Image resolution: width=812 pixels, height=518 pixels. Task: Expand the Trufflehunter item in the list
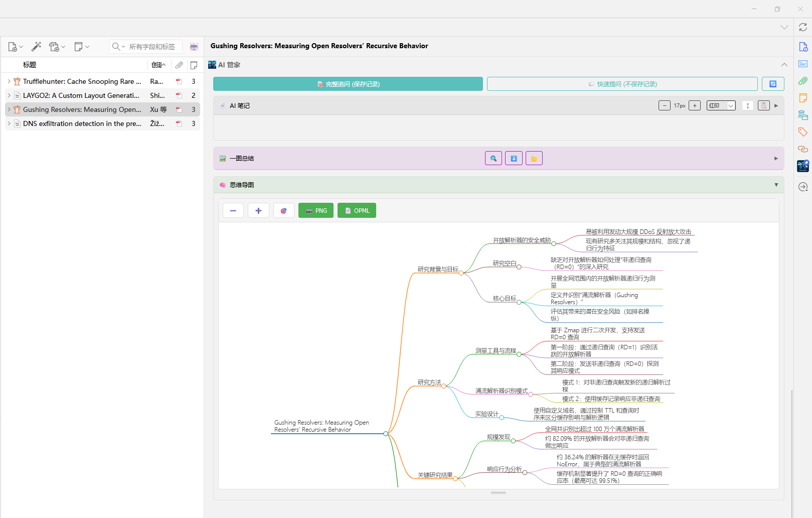pyautogui.click(x=9, y=81)
